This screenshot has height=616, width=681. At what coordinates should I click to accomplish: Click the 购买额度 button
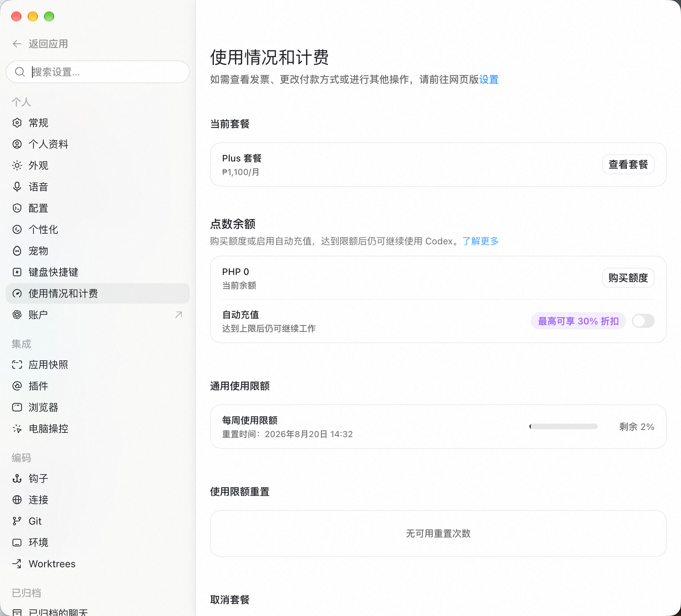point(628,278)
